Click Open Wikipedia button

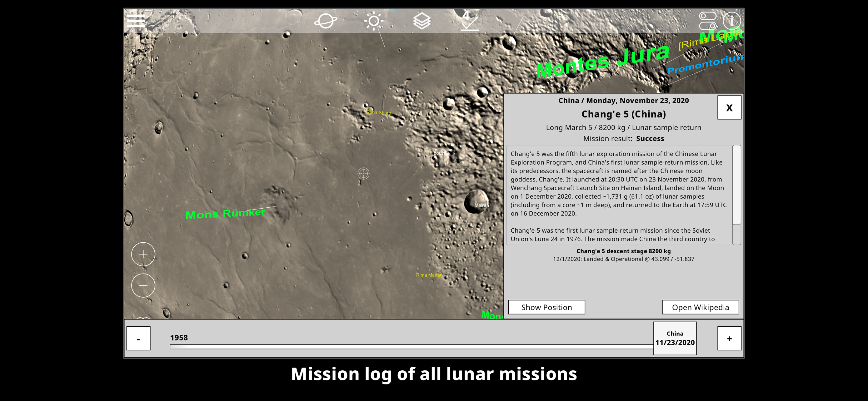[700, 307]
